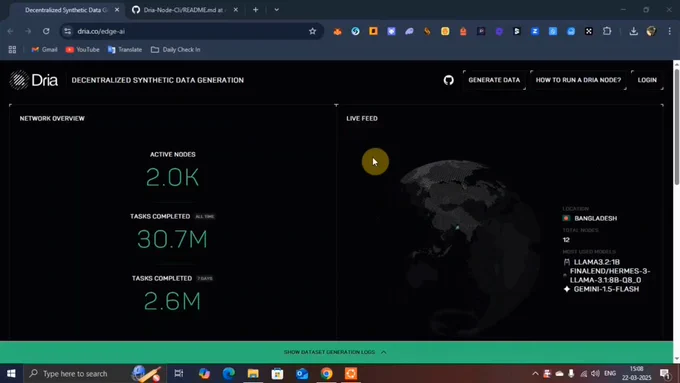Open File Explorer from the taskbar
This screenshot has width=680, height=383.
point(253,373)
